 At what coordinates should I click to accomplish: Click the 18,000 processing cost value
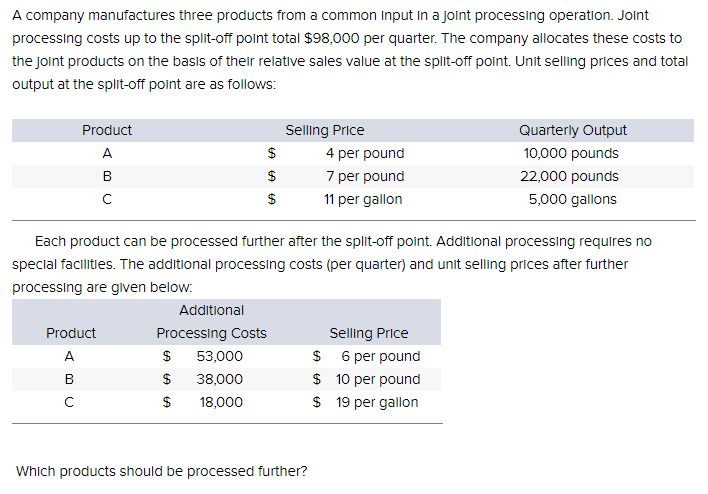(x=221, y=402)
